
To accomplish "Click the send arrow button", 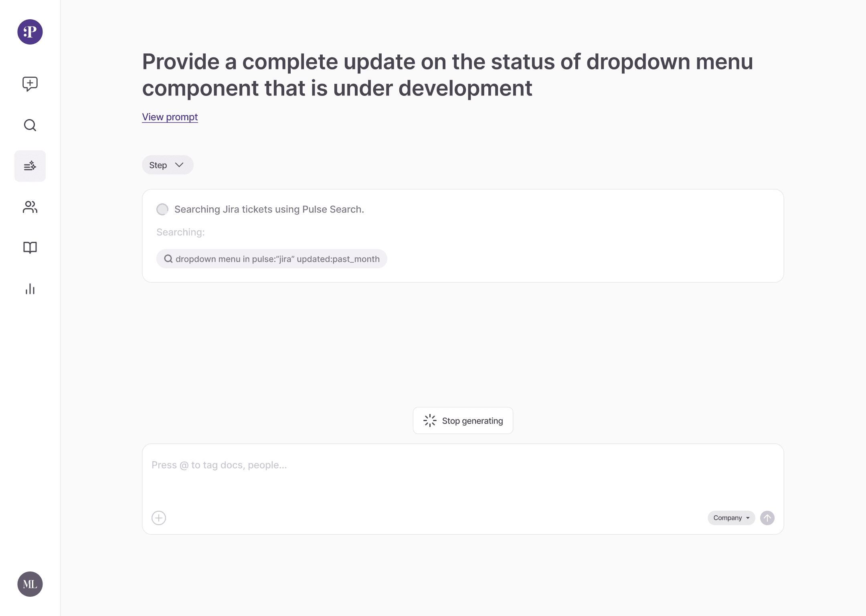I will 767,518.
